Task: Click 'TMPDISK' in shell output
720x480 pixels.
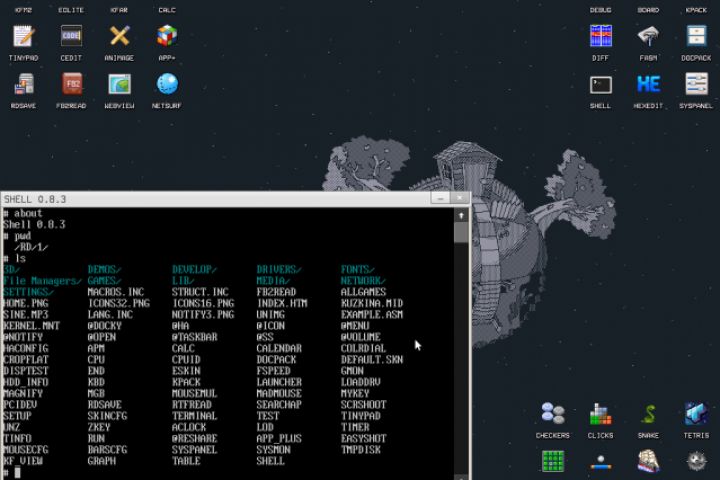Action: (x=360, y=450)
